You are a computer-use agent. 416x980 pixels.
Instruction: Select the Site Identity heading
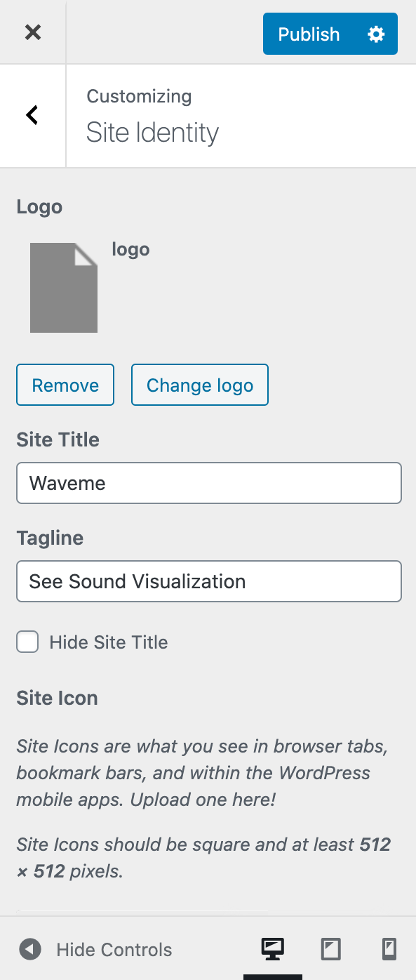(x=152, y=132)
